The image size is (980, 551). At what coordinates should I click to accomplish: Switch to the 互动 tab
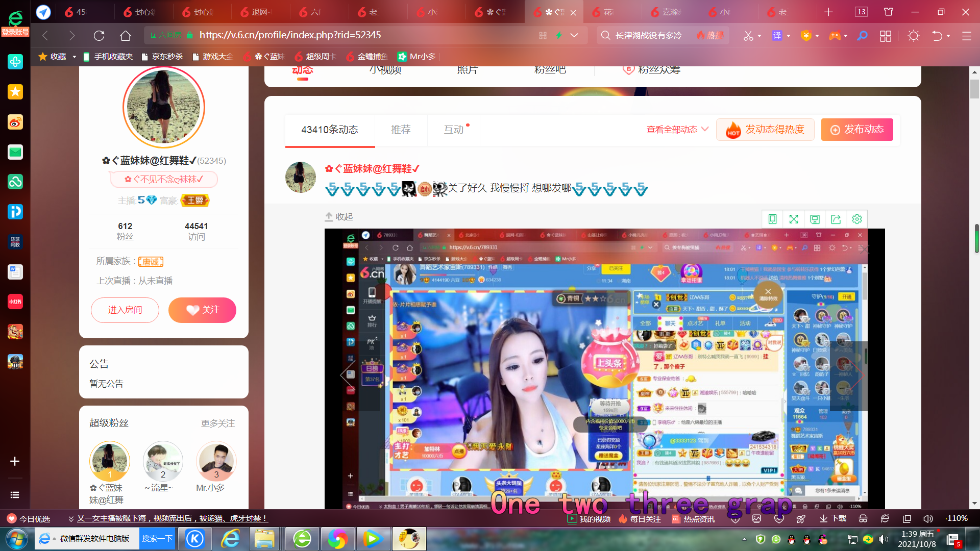tap(454, 130)
